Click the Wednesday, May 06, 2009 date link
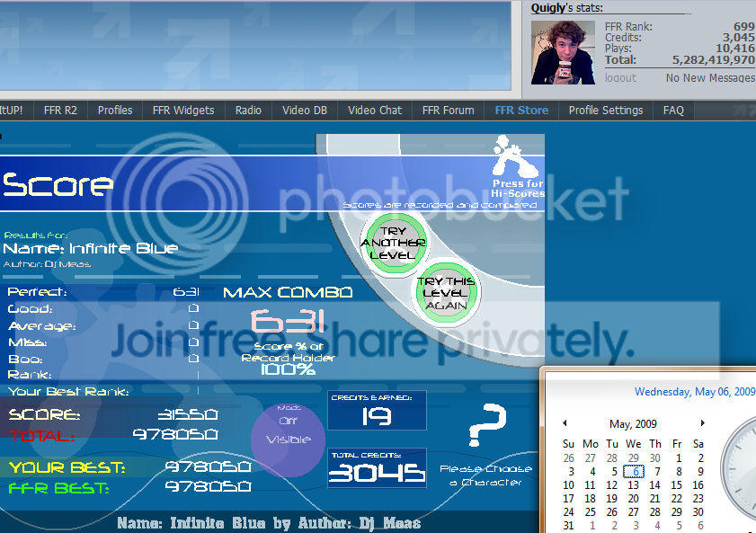This screenshot has height=533, width=756. 694,392
